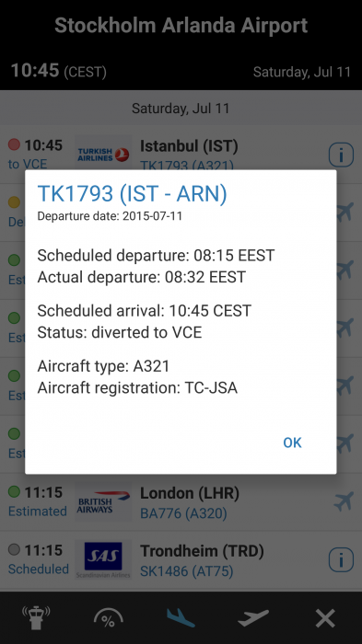The image size is (362, 644).
Task: Tap the Saturday, Jul 11 date header
Action: pos(181,109)
